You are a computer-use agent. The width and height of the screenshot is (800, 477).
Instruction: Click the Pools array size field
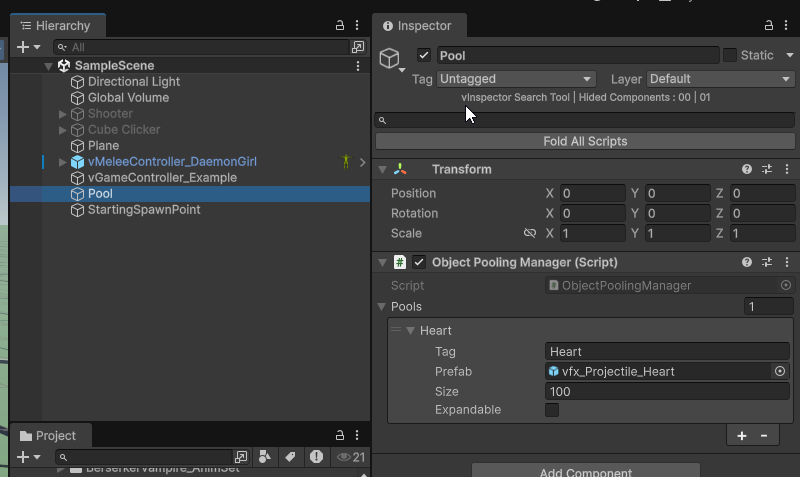pos(768,307)
